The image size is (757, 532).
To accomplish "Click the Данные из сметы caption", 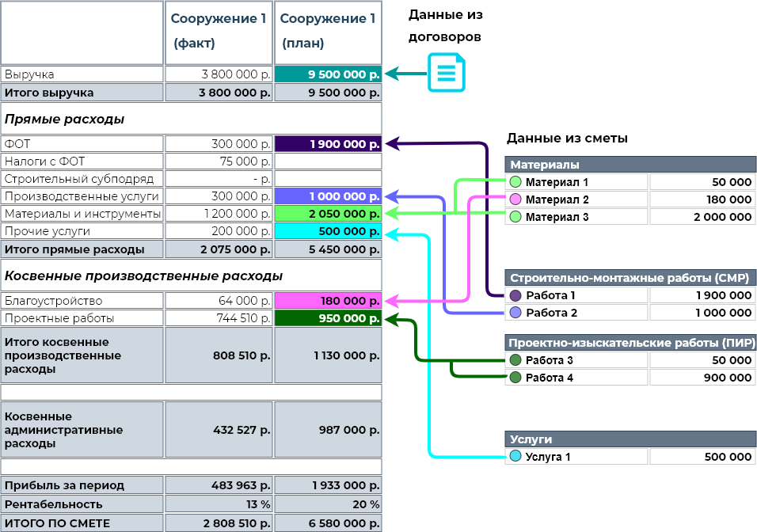I will pos(567,139).
